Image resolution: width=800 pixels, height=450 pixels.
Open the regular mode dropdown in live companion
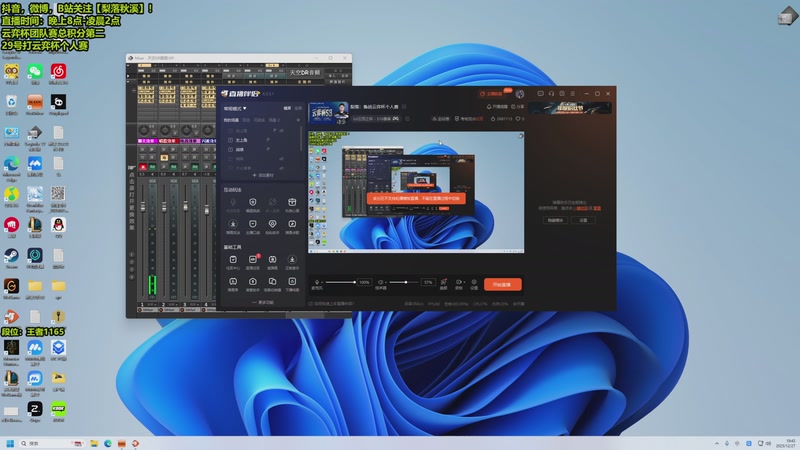[x=235, y=109]
